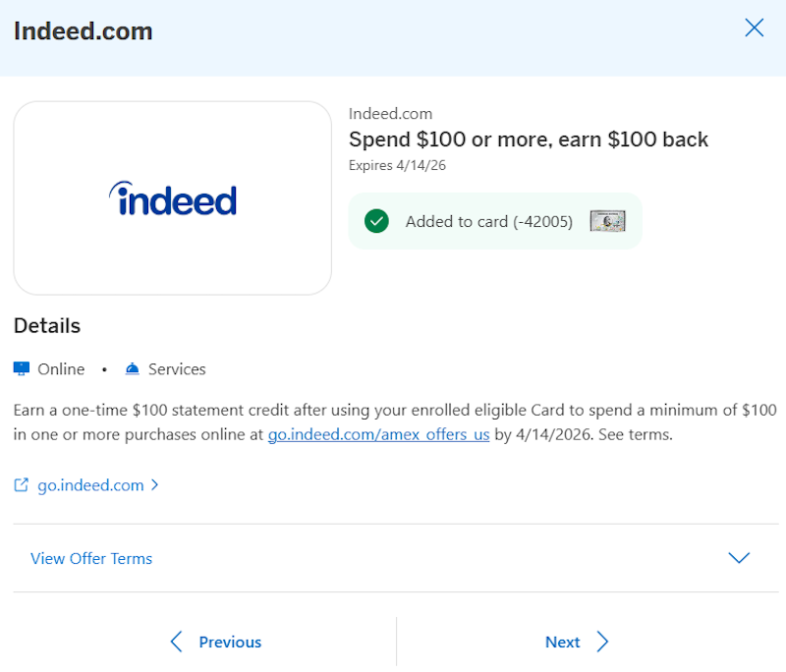
Task: Click the green Added to card checkmark icon
Action: (x=376, y=221)
